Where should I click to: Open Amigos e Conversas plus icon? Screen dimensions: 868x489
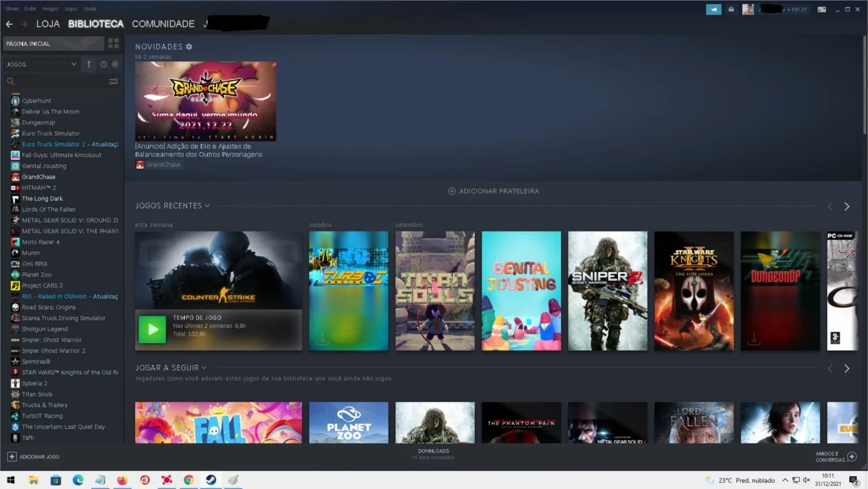[852, 457]
